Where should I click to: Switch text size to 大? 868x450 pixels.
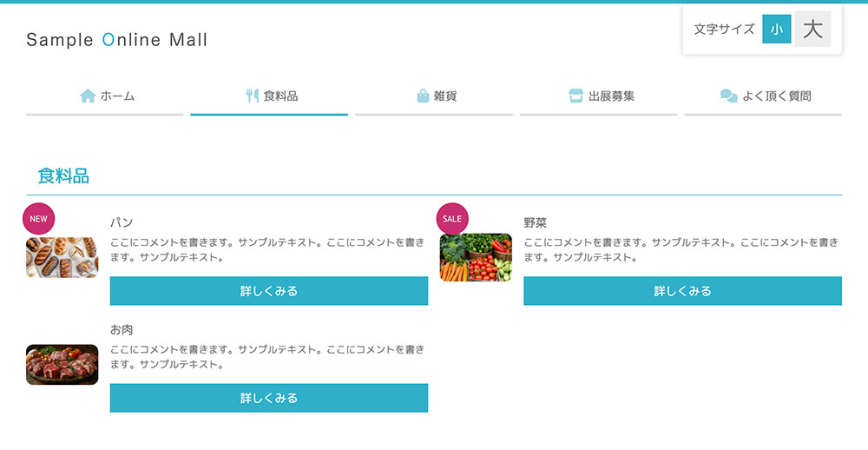click(812, 29)
